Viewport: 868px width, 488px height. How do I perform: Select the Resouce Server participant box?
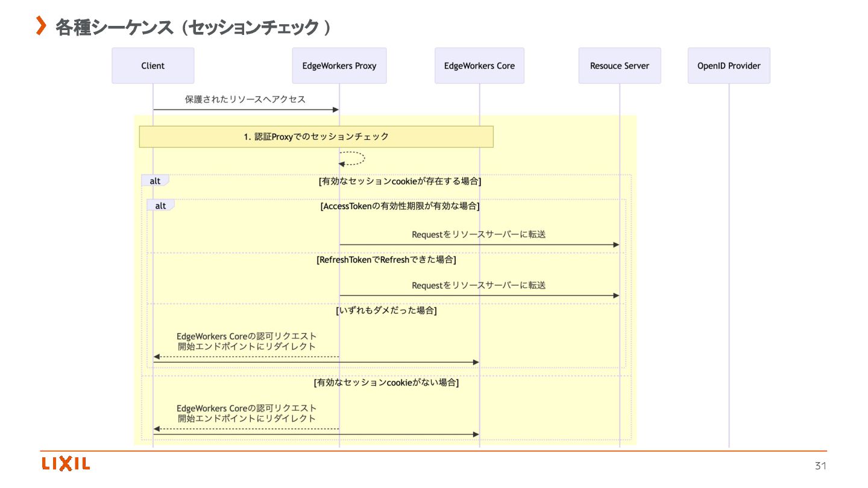click(x=620, y=66)
